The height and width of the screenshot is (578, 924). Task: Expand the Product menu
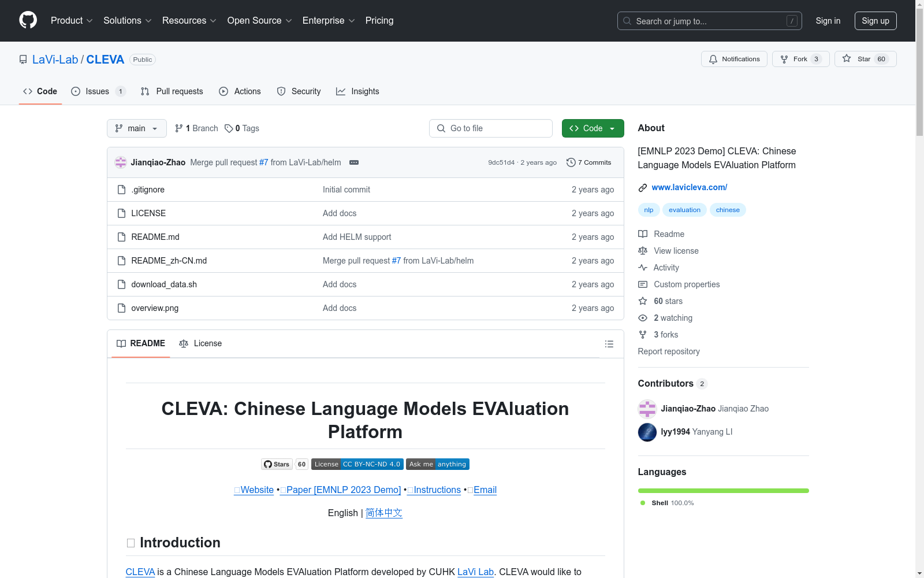(x=72, y=21)
